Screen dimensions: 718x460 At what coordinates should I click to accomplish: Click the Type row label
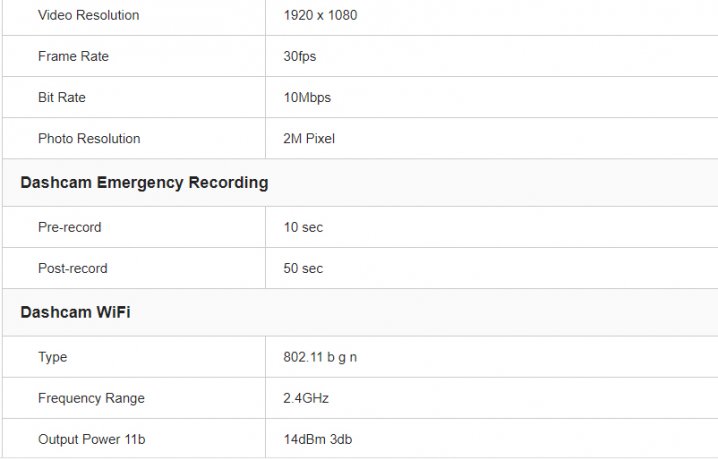(x=53, y=357)
